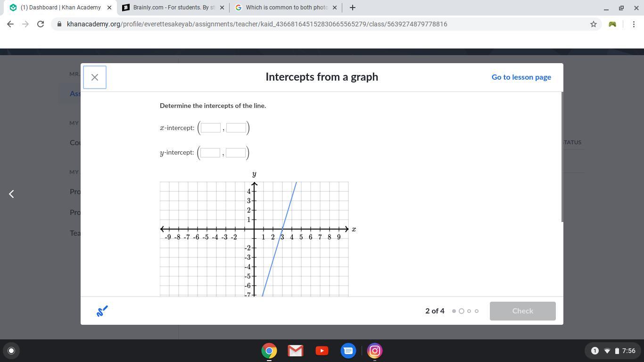View site information lock icon

tap(59, 24)
